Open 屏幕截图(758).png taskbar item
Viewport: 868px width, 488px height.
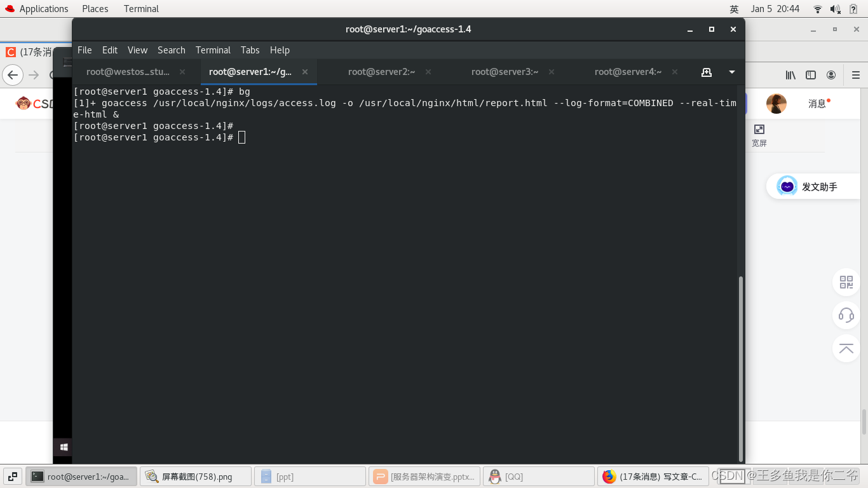(196, 476)
